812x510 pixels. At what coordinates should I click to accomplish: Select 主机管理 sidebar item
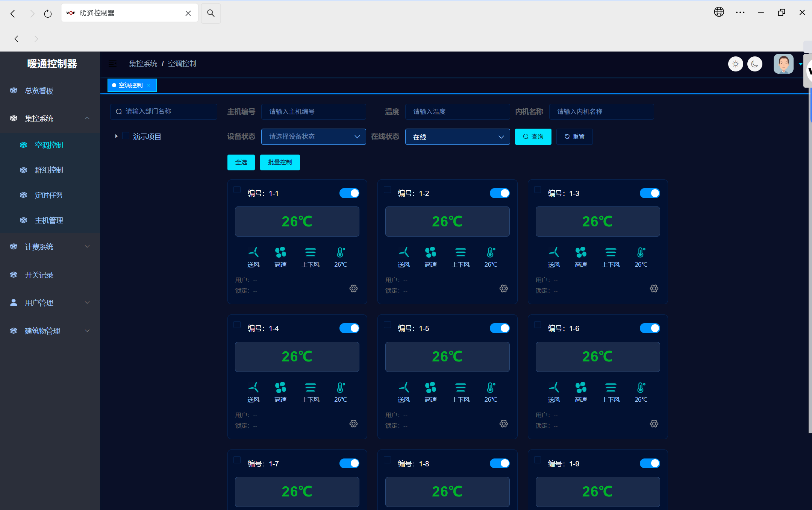click(x=50, y=220)
